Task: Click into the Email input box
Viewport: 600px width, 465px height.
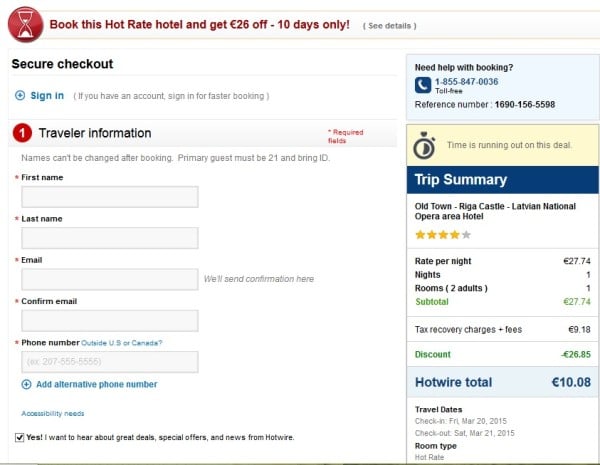Action: click(110, 279)
